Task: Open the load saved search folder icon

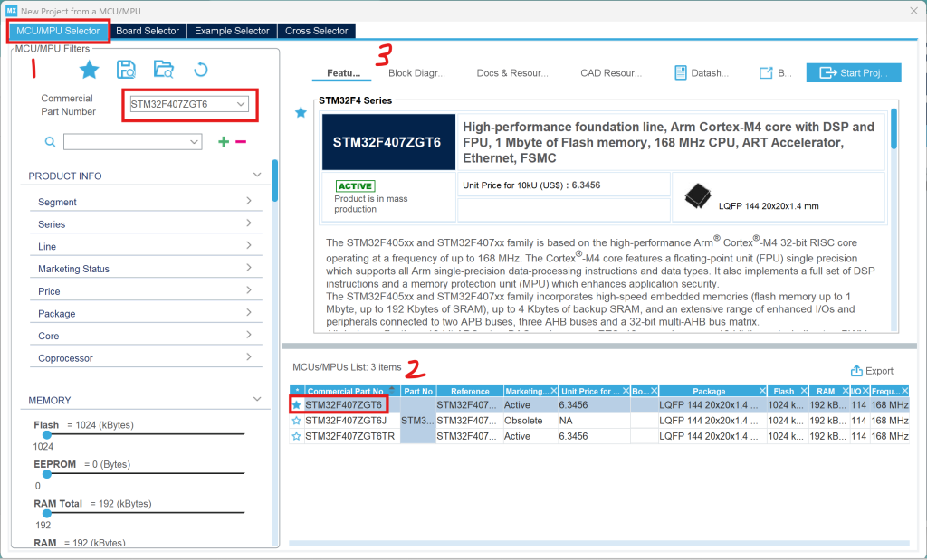Action: (163, 70)
